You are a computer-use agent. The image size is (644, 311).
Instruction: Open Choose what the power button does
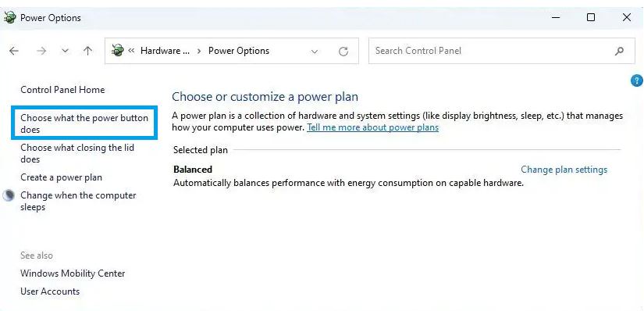point(84,123)
